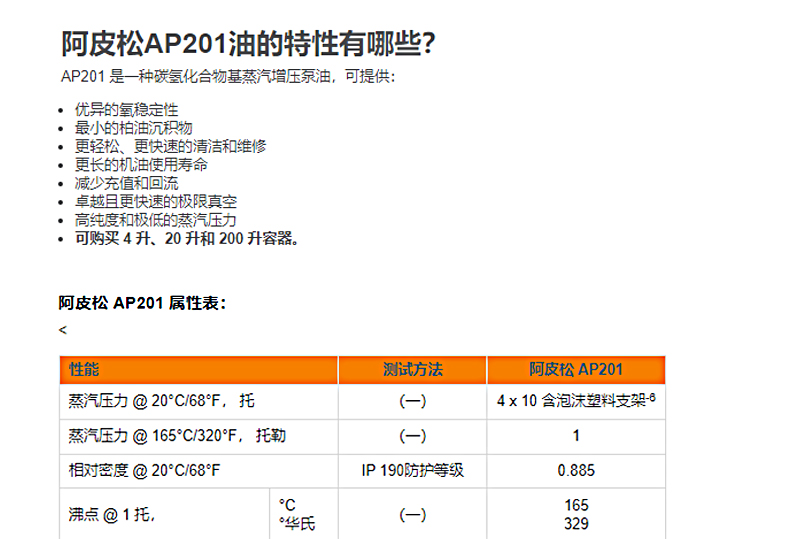Screen dimensions: 790x539
Task: Click the intro sentence starting with AP201 是一种
Action: tap(228, 77)
